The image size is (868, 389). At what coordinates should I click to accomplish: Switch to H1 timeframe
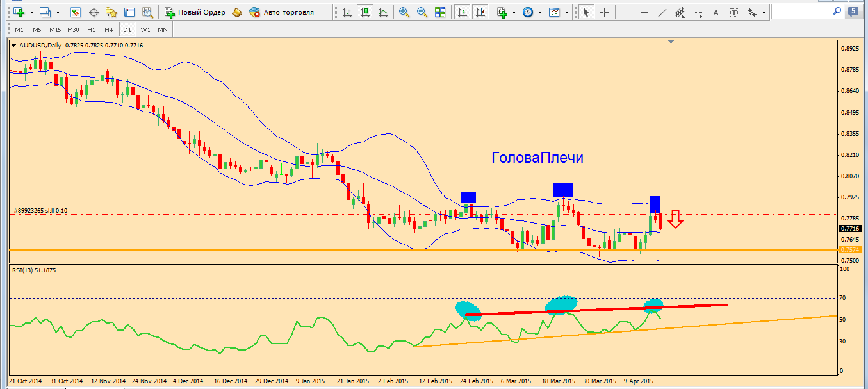click(91, 29)
